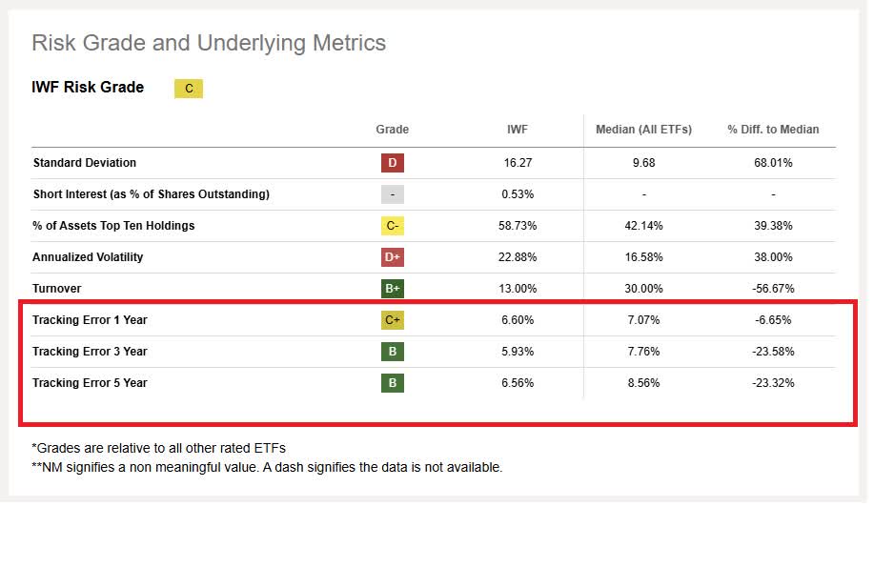Viewport: 894px width, 588px height.
Task: Click the Annualized Volatility D+ grade badge
Action: click(392, 257)
